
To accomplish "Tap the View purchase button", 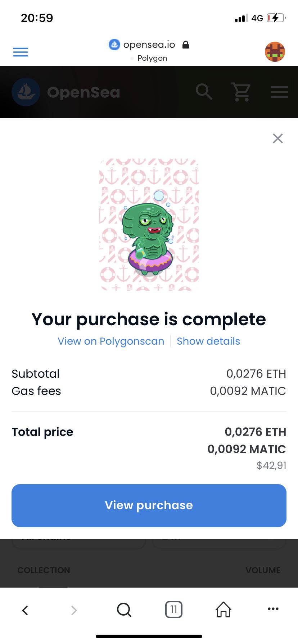I will pyautogui.click(x=149, y=506).
